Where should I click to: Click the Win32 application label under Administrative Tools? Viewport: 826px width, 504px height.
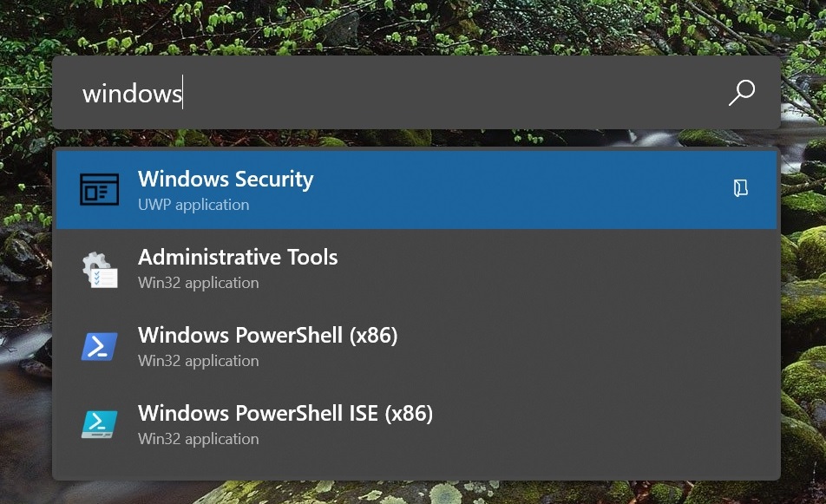pos(197,283)
